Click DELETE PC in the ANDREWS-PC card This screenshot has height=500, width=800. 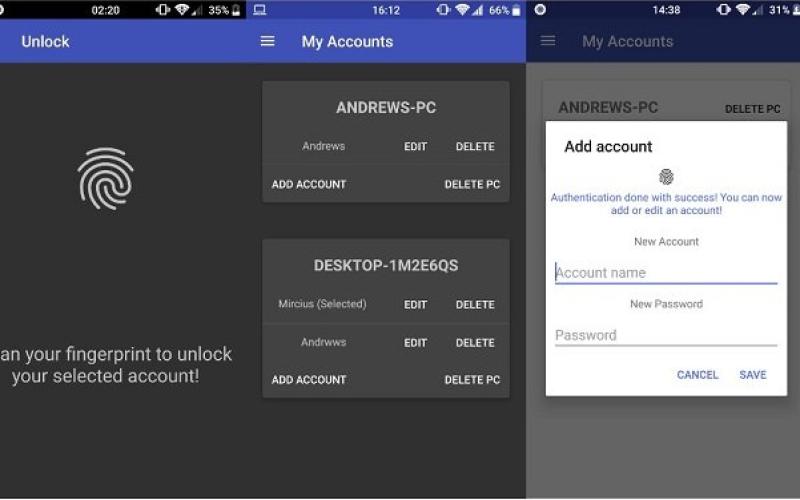coord(472,184)
